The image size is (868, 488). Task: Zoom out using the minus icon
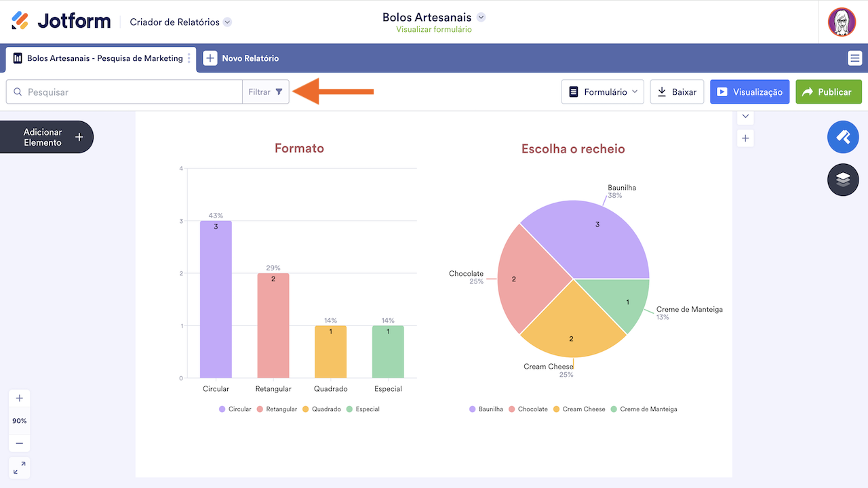coord(19,443)
